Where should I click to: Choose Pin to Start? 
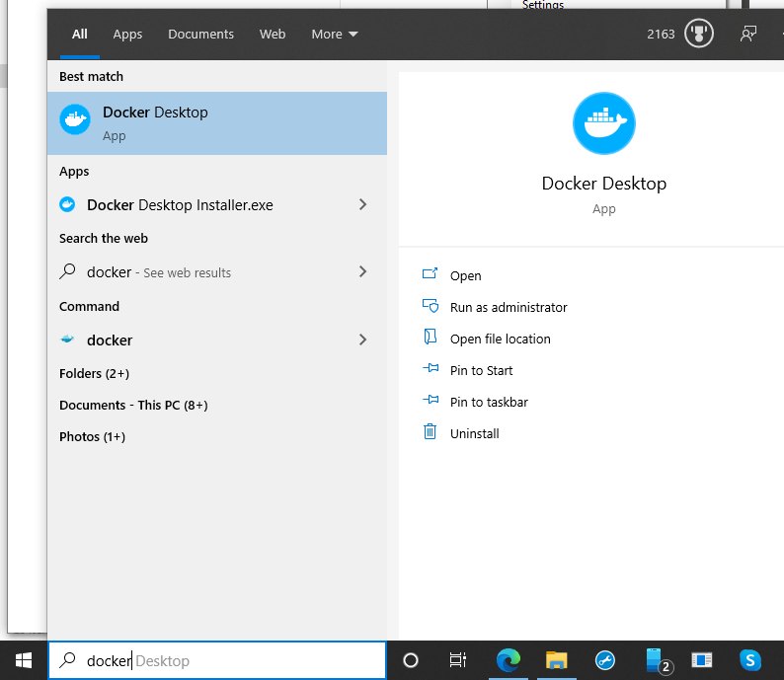click(481, 370)
